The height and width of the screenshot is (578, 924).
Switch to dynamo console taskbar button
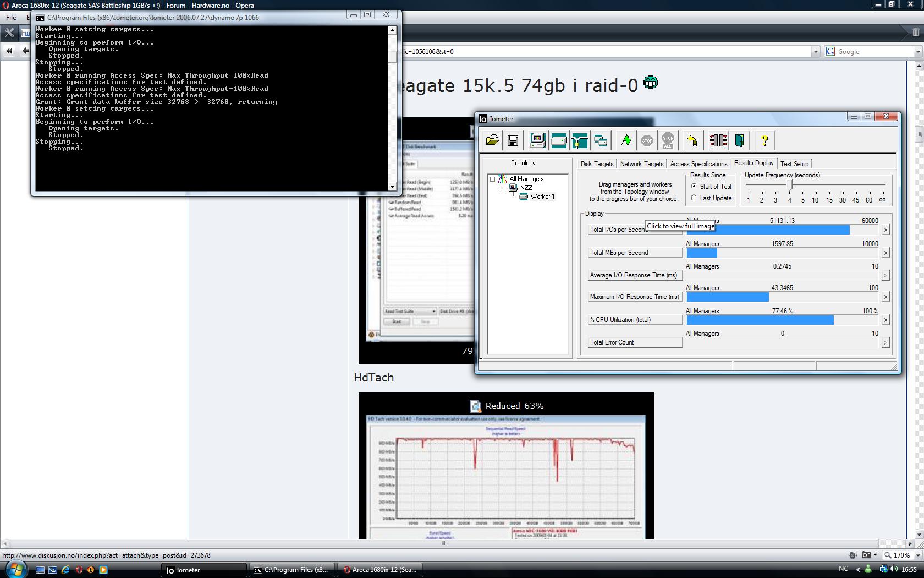point(291,570)
